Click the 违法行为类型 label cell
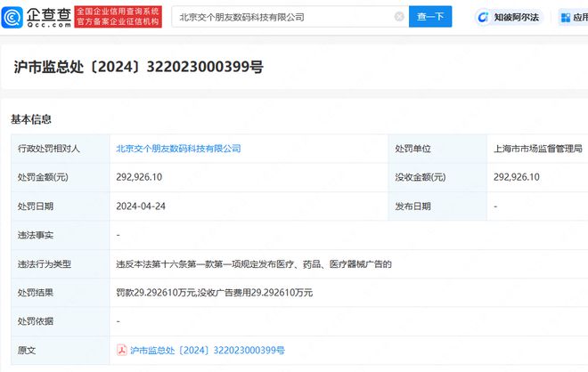The image size is (588, 372). tap(61, 263)
